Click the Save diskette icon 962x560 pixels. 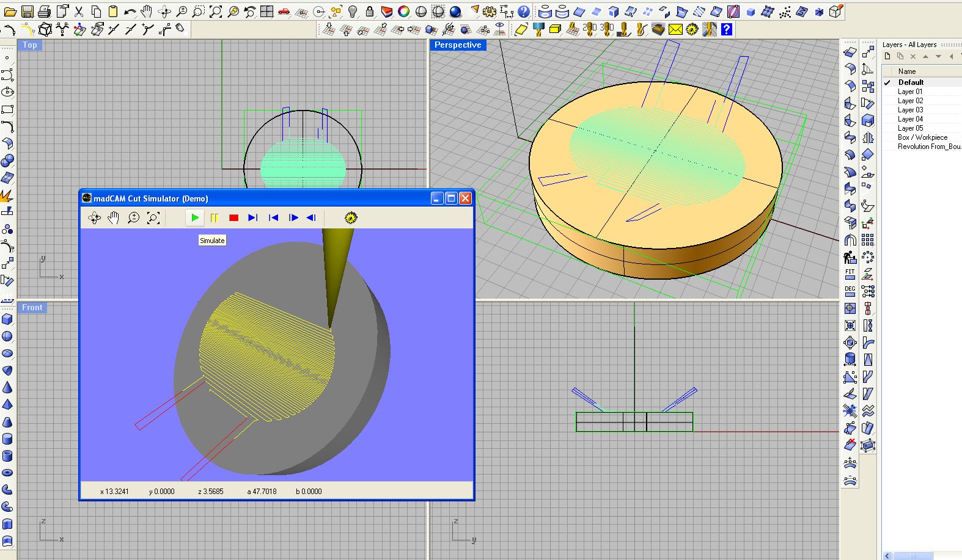coord(28,12)
